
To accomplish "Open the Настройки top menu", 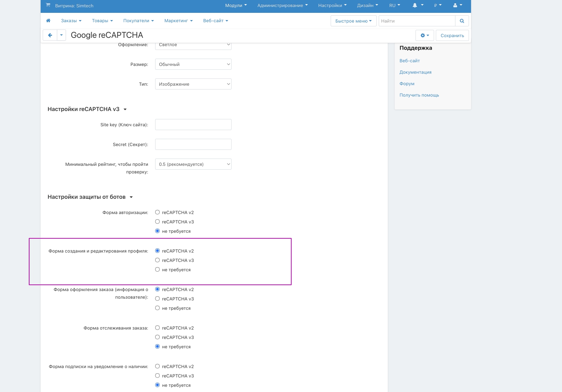I will (333, 5).
